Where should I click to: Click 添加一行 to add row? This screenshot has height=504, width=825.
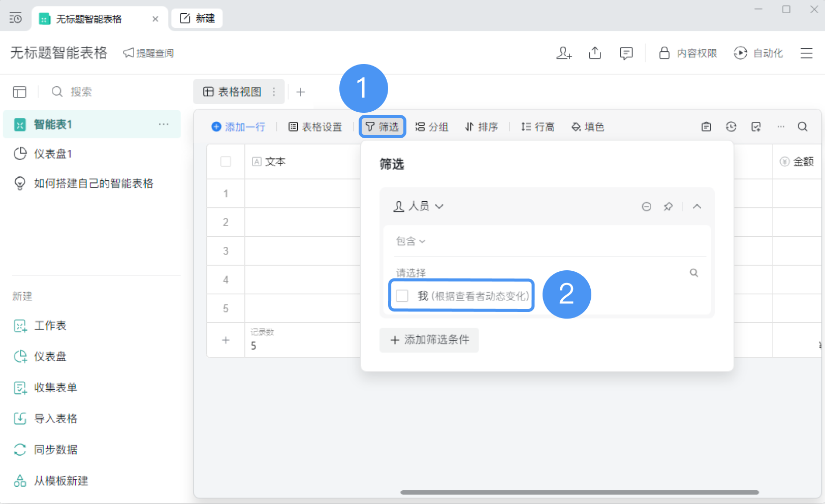238,127
